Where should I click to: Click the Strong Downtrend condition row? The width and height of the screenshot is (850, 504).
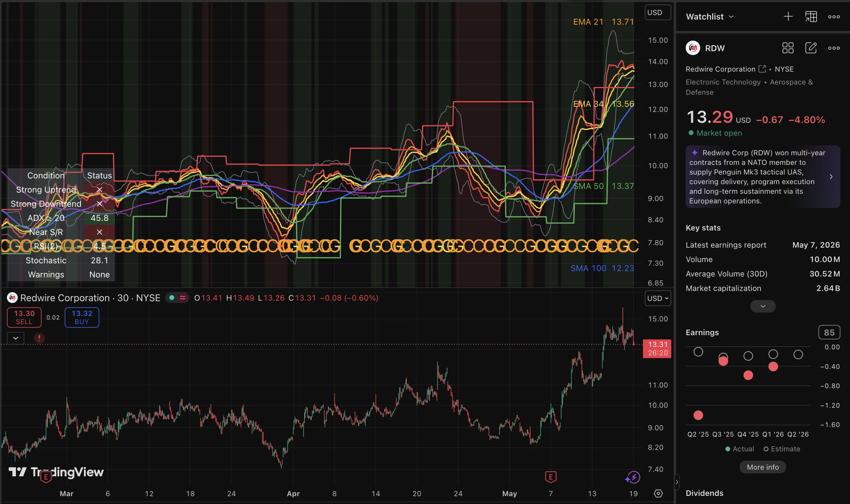61,204
